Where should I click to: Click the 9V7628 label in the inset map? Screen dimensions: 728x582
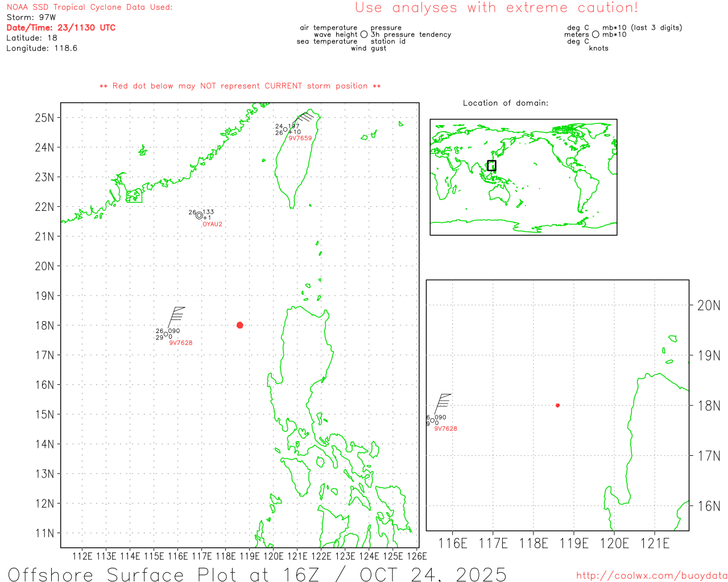point(445,429)
